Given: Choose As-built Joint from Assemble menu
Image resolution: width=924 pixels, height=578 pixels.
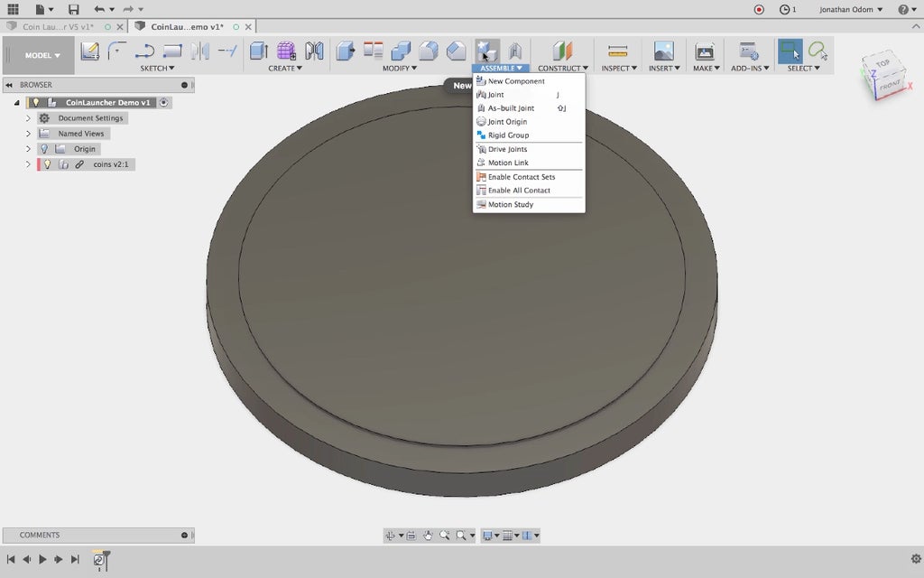Looking at the screenshot, I should tap(529, 108).
